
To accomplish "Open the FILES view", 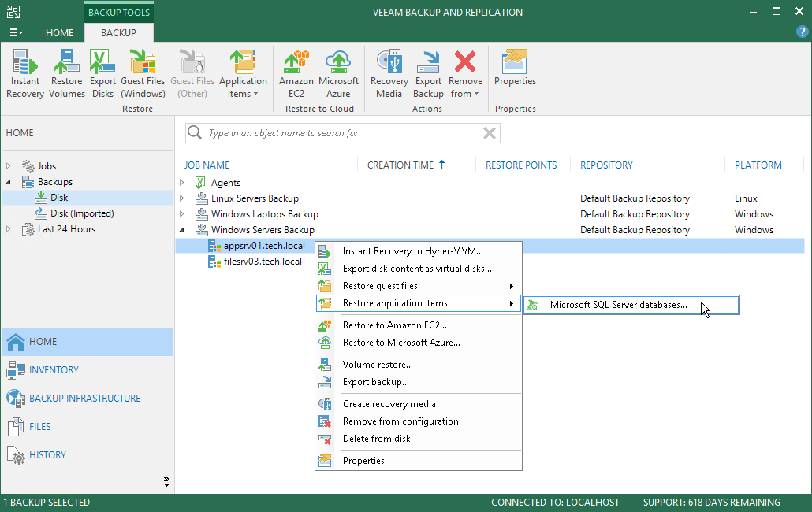I will (x=88, y=427).
